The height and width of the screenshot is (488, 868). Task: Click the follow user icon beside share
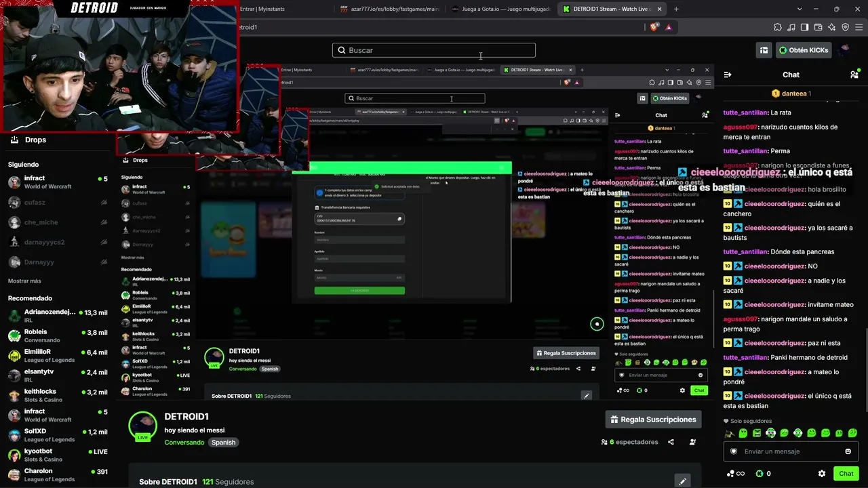pyautogui.click(x=692, y=442)
